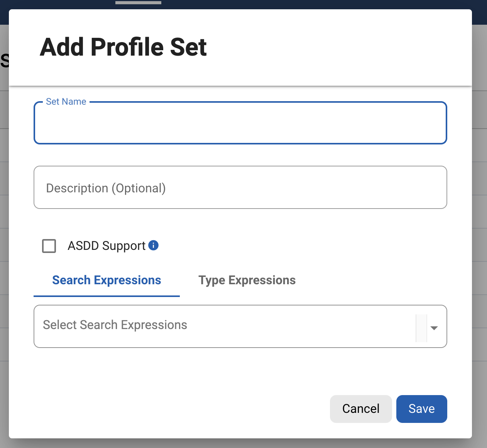Click the dimmed backdrop right of dialog
The height and width of the screenshot is (448, 487).
pos(480,232)
